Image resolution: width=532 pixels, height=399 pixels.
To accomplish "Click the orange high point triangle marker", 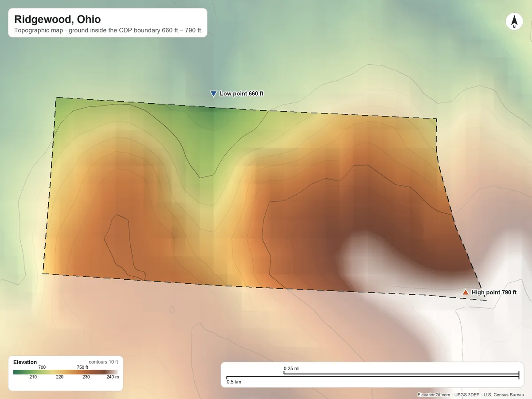I will [465, 292].
